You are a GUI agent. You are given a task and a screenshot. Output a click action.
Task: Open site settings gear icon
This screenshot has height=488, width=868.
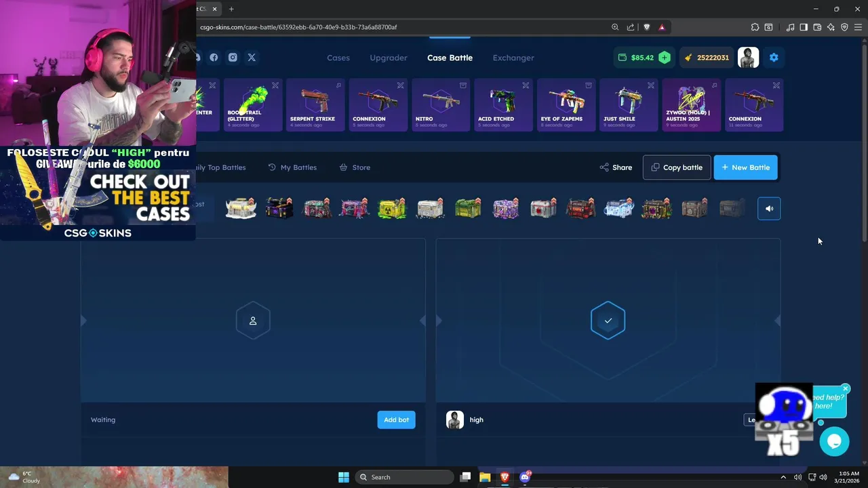[x=774, y=58]
